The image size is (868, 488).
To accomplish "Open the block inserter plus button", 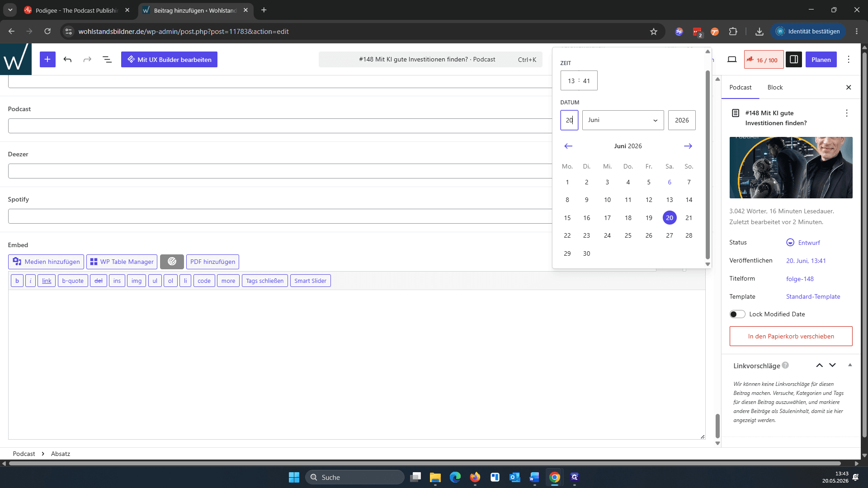I will [x=47, y=59].
